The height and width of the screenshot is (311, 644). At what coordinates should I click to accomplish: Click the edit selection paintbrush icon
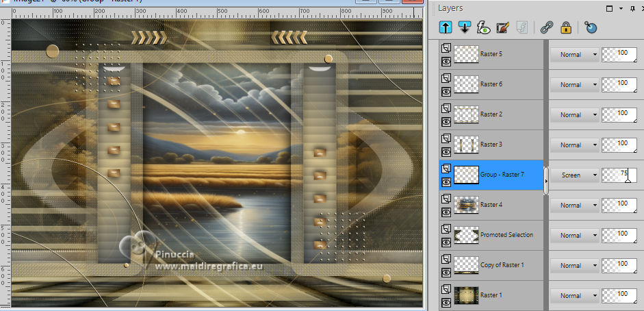502,28
